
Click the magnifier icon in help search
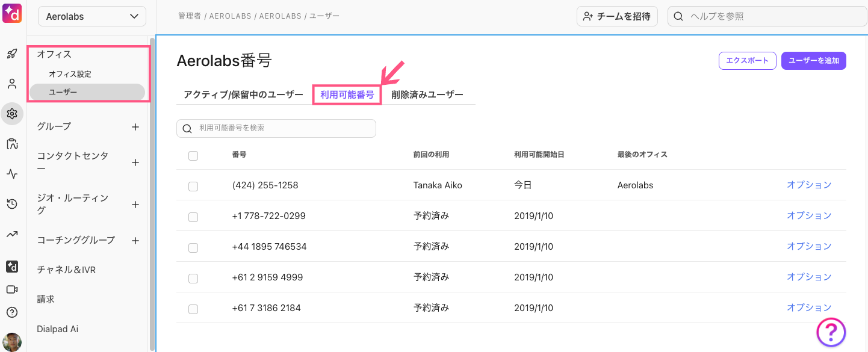678,16
